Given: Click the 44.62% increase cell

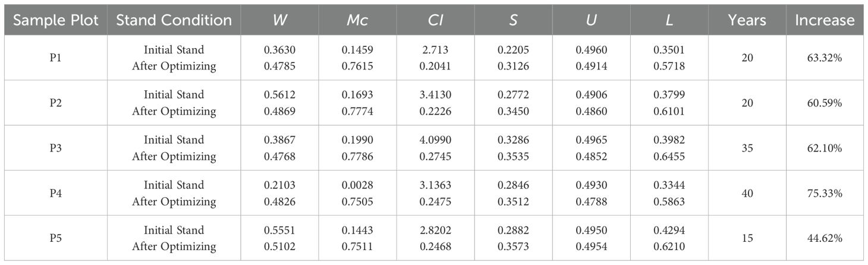Looking at the screenshot, I should coord(825,238).
